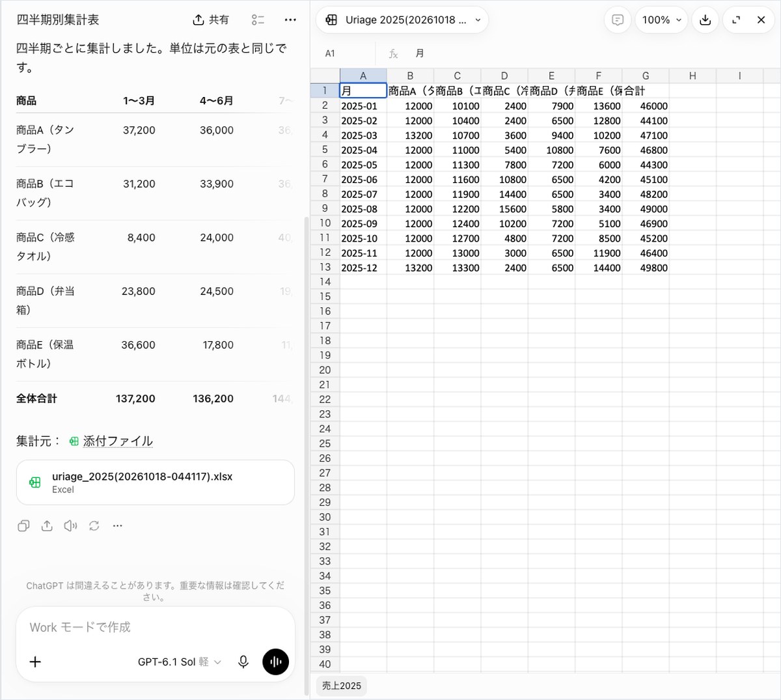Click the 1〜3月 column header in chat table
Screen dimensions: 781x700
pyautogui.click(x=139, y=100)
